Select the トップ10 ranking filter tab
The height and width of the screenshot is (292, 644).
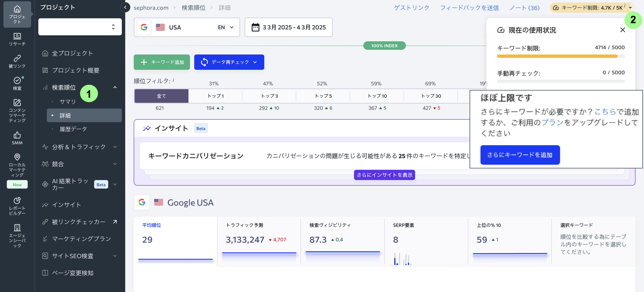pos(377,96)
